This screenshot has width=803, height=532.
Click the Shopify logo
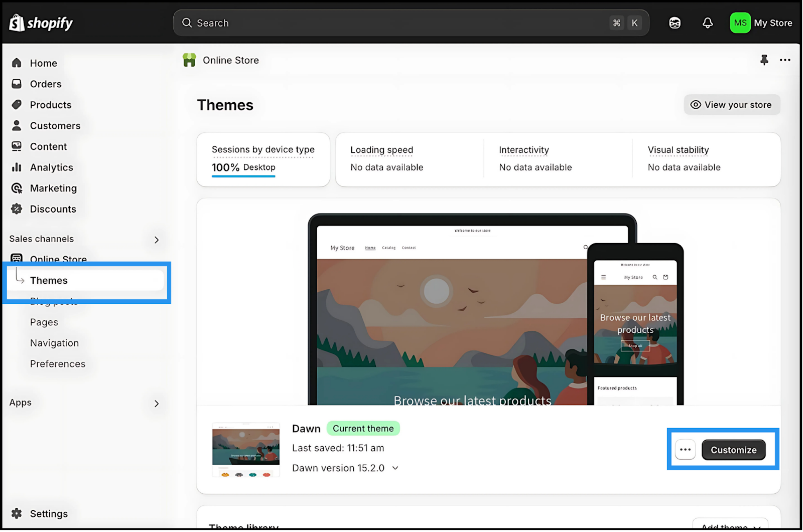[x=41, y=23]
